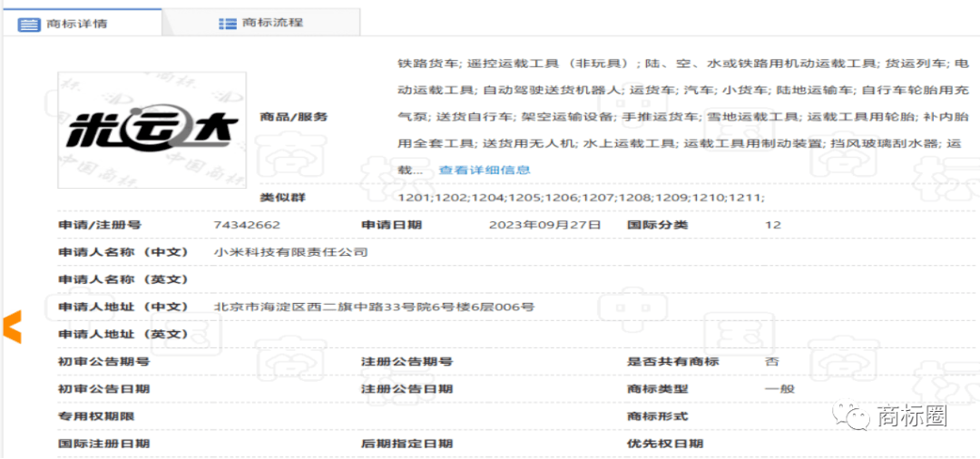Click the international class value 12
The image size is (980, 459).
(x=772, y=225)
